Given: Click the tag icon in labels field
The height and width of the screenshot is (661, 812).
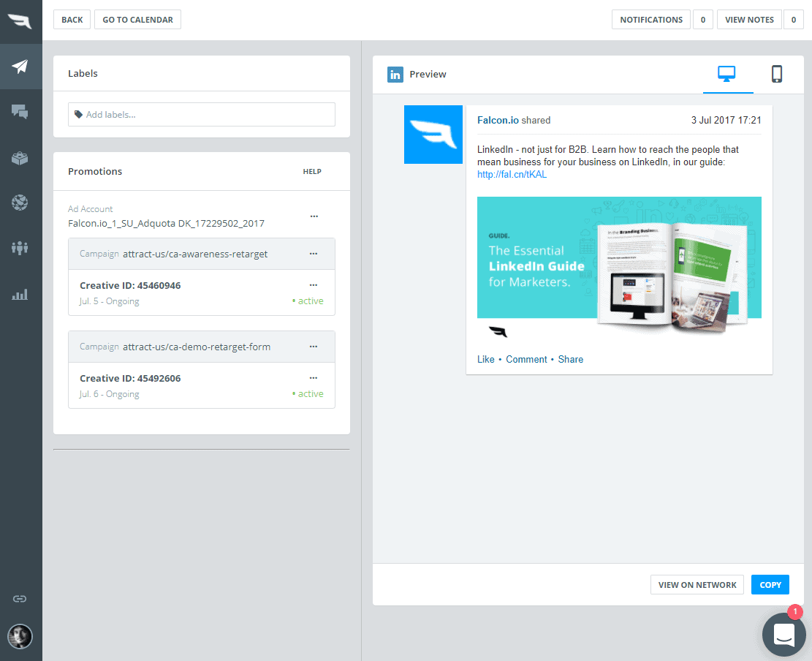Looking at the screenshot, I should tap(78, 115).
